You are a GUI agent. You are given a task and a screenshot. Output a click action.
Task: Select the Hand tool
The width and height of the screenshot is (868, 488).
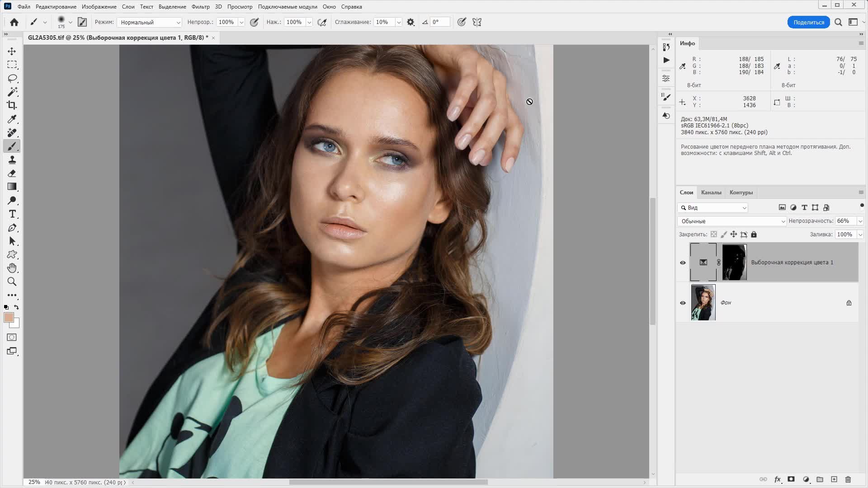(x=12, y=268)
